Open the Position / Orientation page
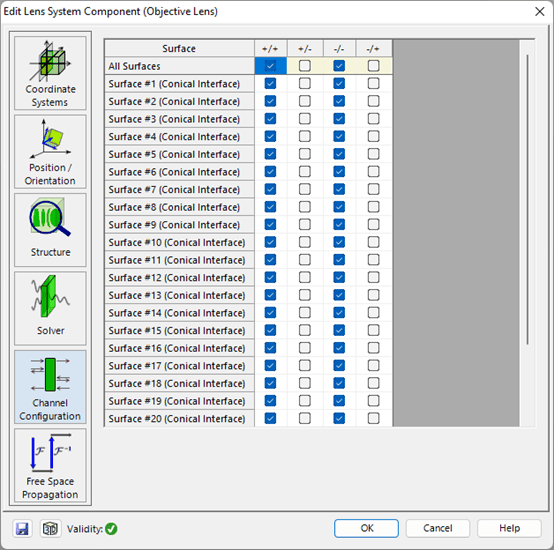554x550 pixels. (x=50, y=152)
